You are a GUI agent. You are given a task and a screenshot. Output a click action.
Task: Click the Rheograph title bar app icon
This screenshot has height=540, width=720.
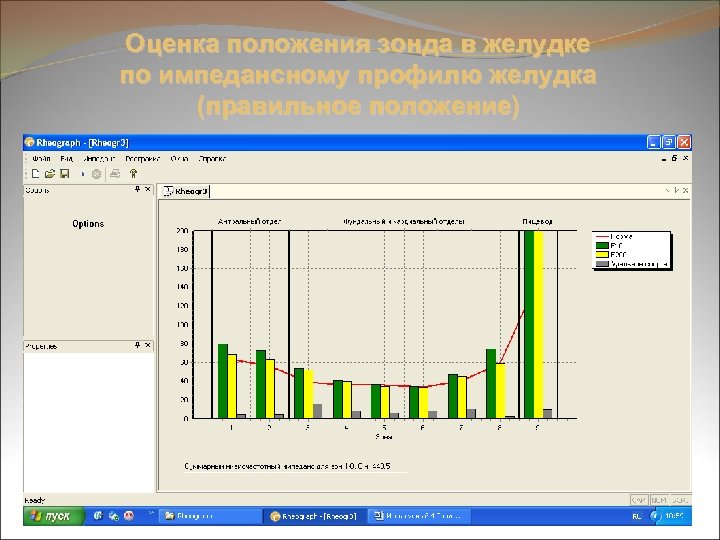pyautogui.click(x=29, y=142)
